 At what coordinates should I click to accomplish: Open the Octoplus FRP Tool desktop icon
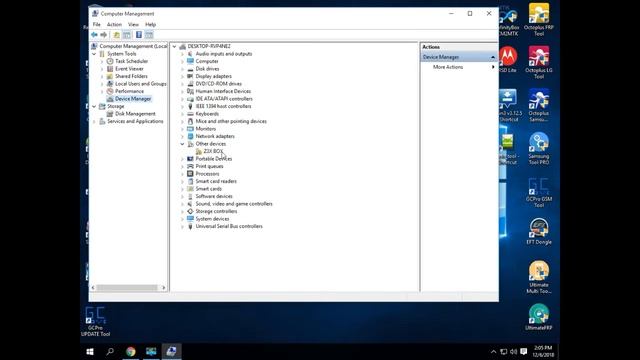[x=539, y=20]
